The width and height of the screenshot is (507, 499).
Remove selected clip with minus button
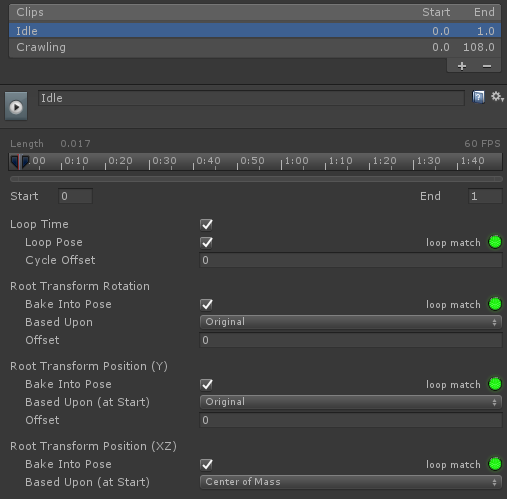pyautogui.click(x=487, y=66)
